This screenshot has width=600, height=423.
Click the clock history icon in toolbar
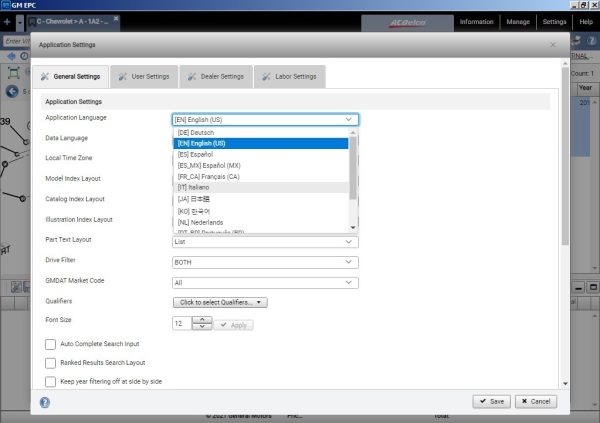(x=24, y=57)
